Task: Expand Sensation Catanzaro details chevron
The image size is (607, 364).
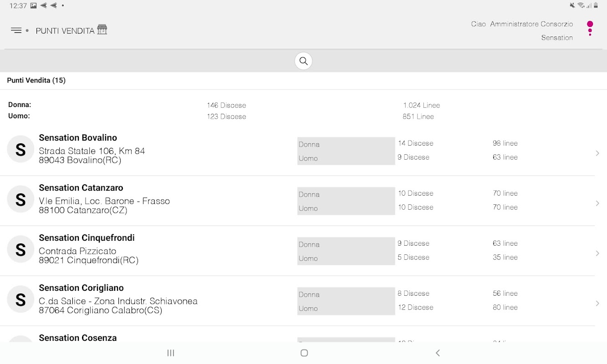Action: pos(597,203)
